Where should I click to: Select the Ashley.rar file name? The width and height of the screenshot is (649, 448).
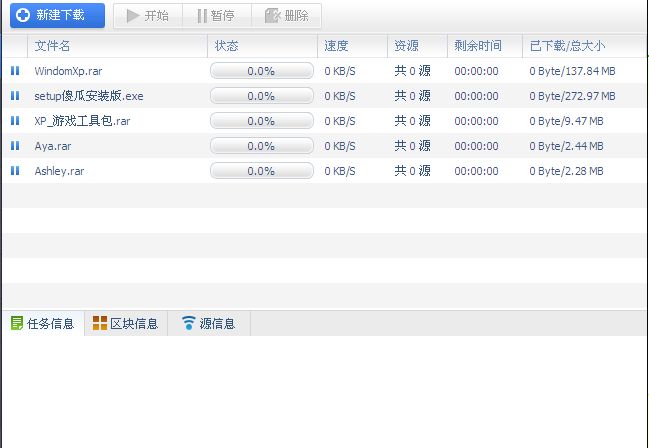(x=59, y=171)
